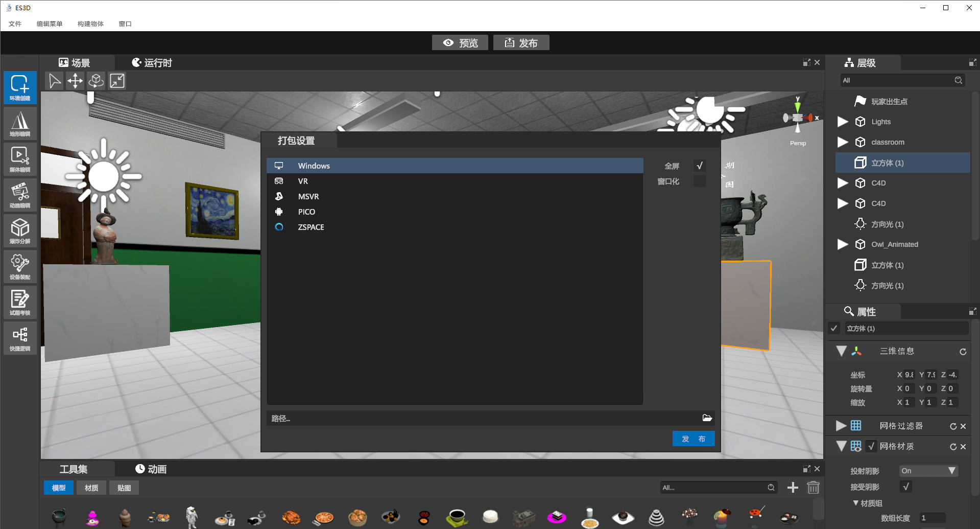The image size is (980, 529).
Task: Select the move tool
Action: coord(75,81)
